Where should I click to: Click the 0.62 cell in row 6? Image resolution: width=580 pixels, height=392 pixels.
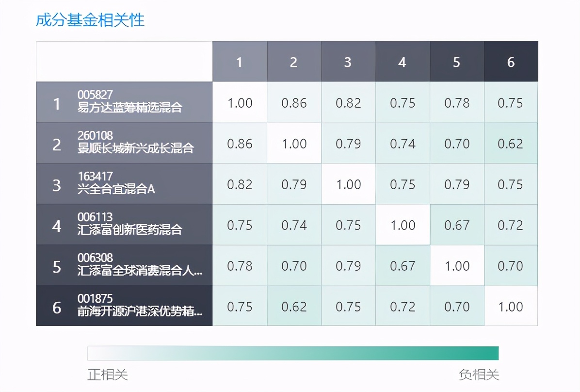click(x=294, y=306)
